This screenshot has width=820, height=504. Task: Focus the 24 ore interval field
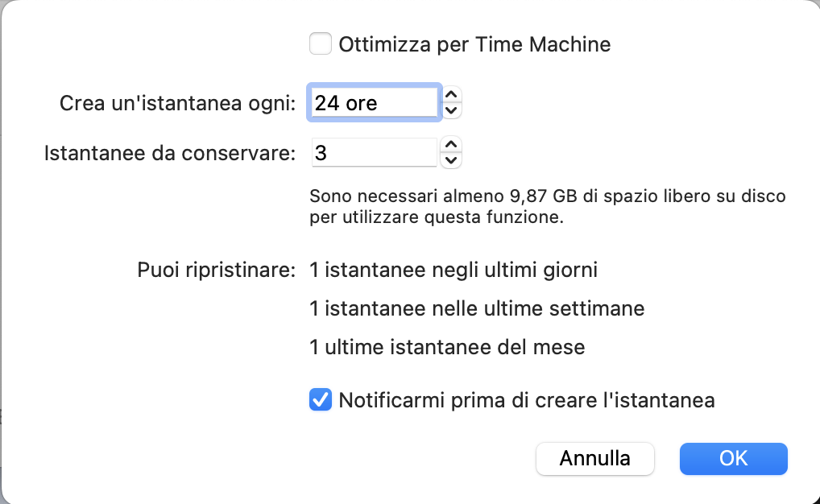374,103
